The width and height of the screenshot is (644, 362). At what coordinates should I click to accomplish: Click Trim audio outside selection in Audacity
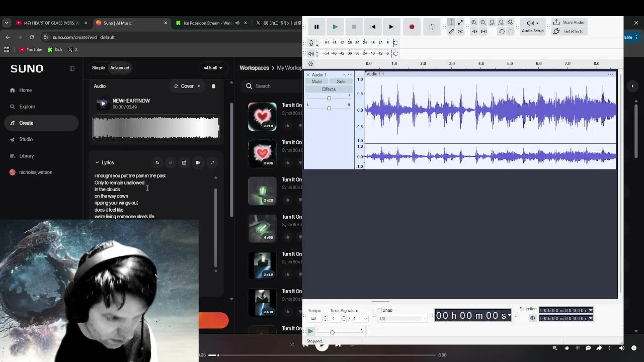pyautogui.click(x=474, y=32)
